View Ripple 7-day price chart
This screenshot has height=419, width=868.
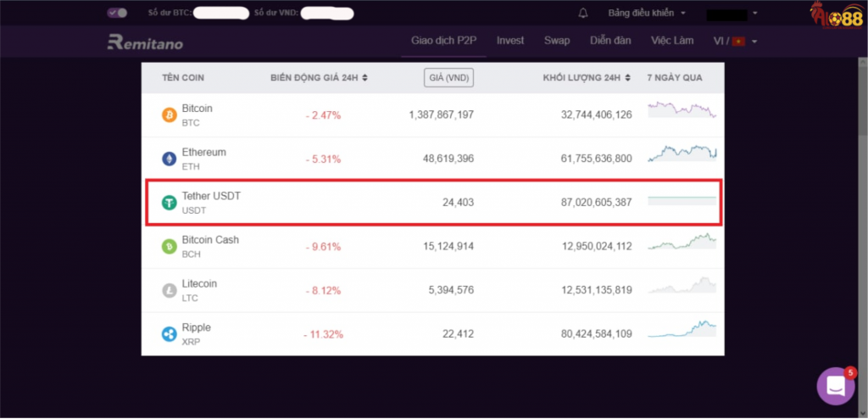point(682,328)
